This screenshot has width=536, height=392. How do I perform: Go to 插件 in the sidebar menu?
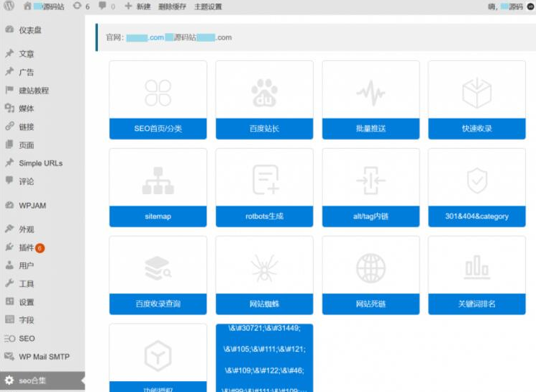click(x=26, y=247)
